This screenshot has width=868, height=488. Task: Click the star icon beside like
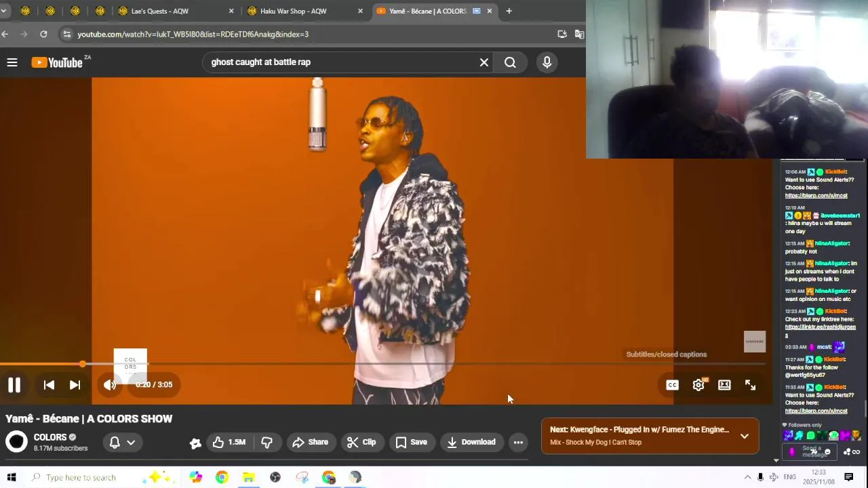(x=195, y=443)
